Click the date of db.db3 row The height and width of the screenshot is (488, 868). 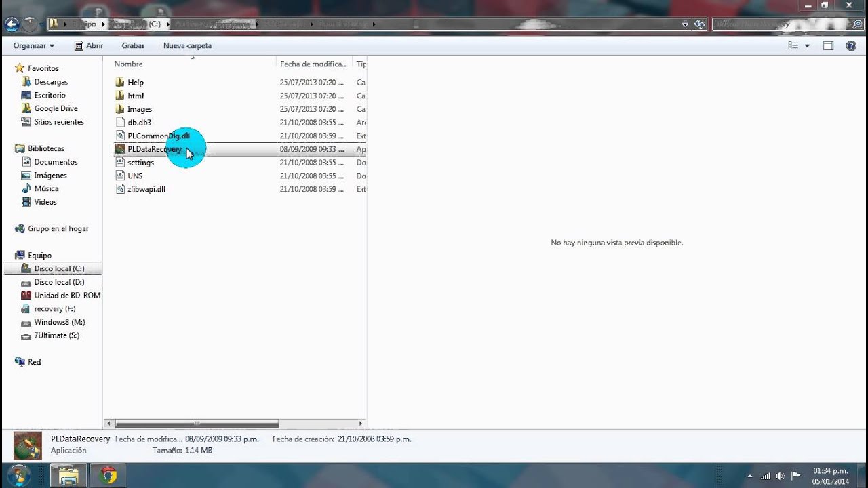point(312,123)
